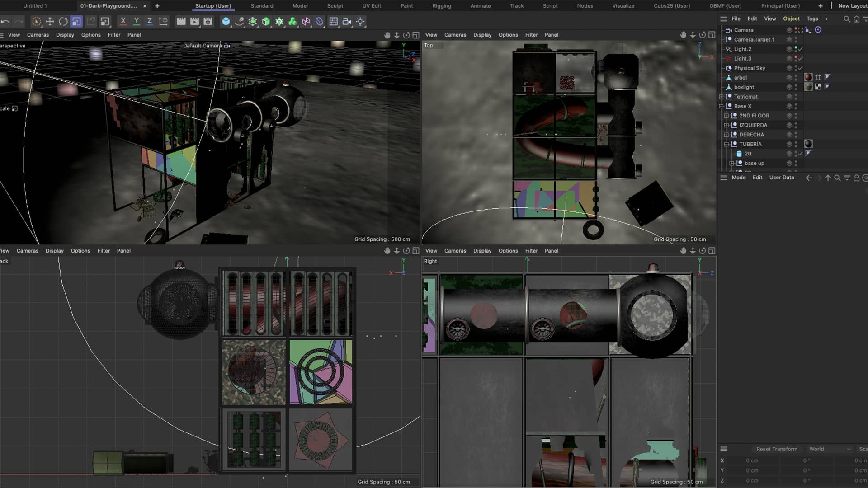Toggle Z axis lock
868x488 pixels.
pyautogui.click(x=150, y=21)
